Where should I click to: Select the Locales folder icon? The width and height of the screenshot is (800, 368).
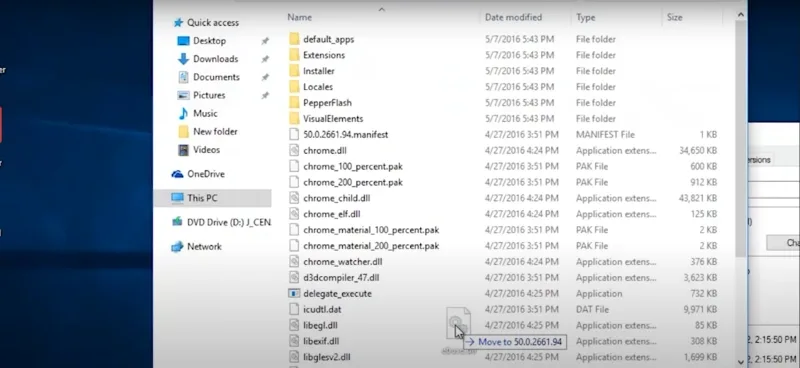293,87
